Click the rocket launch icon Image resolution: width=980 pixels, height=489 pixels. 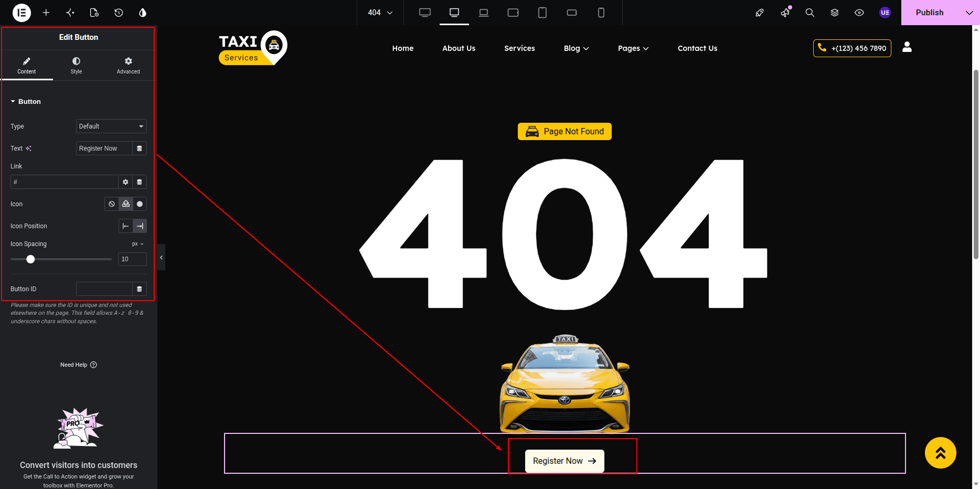[760, 13]
